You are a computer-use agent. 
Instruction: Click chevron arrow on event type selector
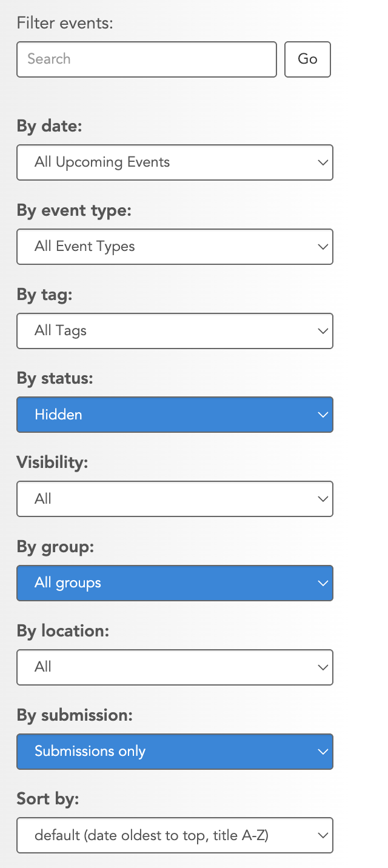tap(323, 247)
